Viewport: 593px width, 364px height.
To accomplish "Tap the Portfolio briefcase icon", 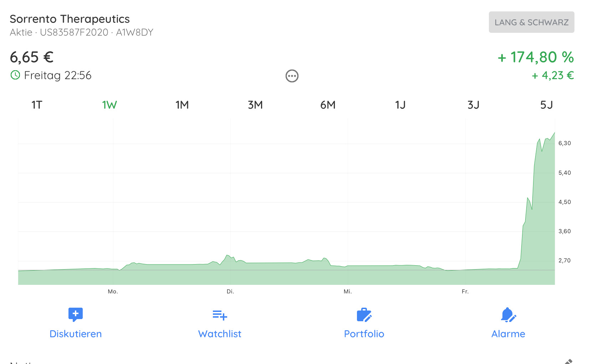I will [x=364, y=315].
